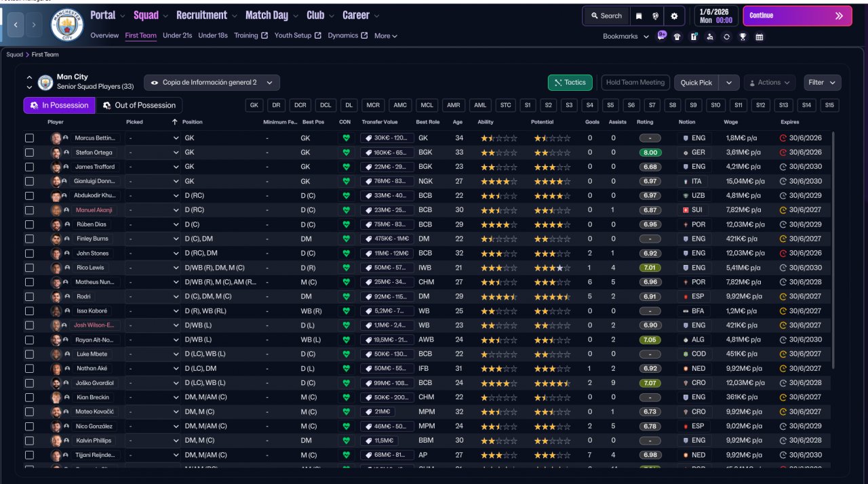Viewport: 868px width, 484px height.
Task: Check the box for Joško Gvardiol
Action: tap(29, 383)
